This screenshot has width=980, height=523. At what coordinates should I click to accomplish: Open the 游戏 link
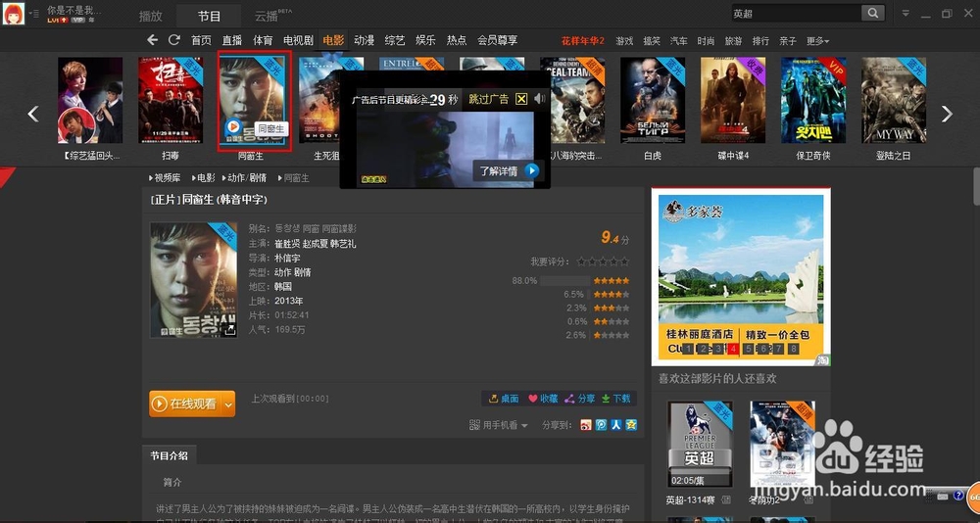tap(624, 41)
